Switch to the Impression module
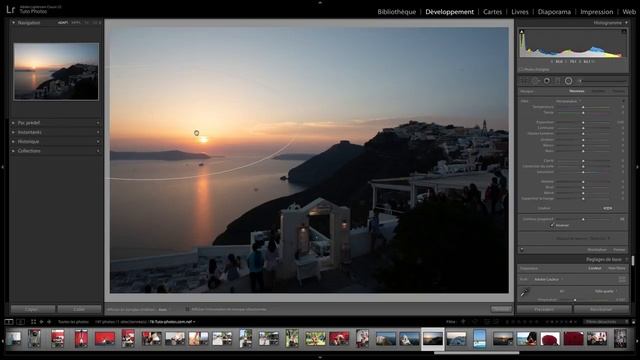The height and width of the screenshot is (360, 640). pyautogui.click(x=596, y=12)
